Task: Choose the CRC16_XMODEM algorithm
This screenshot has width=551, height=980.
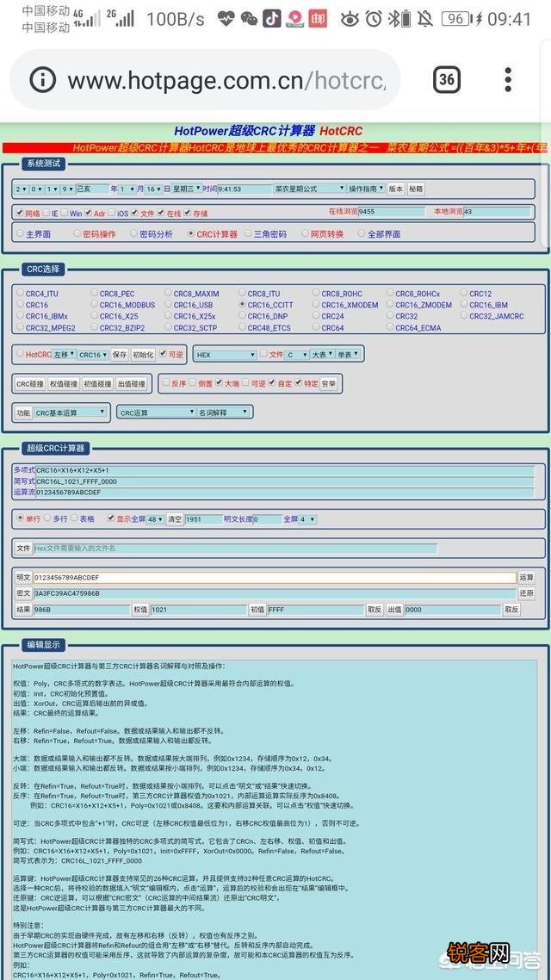Action: pos(316,304)
